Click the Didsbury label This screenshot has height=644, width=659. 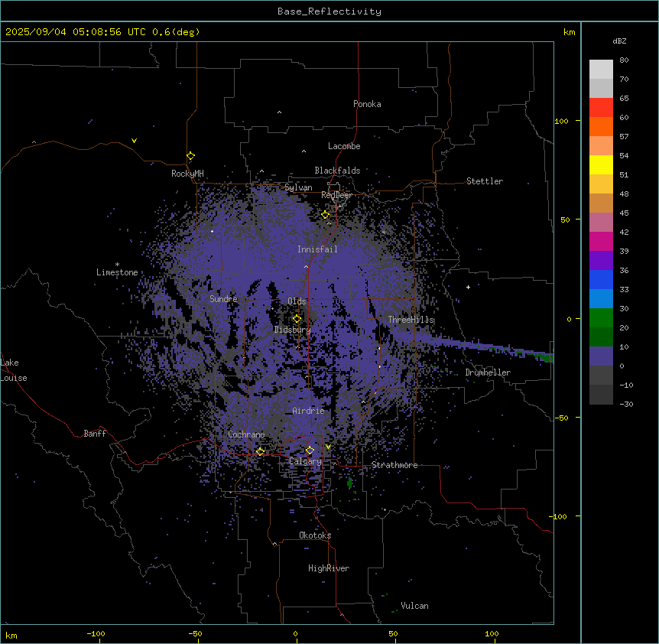tap(292, 330)
